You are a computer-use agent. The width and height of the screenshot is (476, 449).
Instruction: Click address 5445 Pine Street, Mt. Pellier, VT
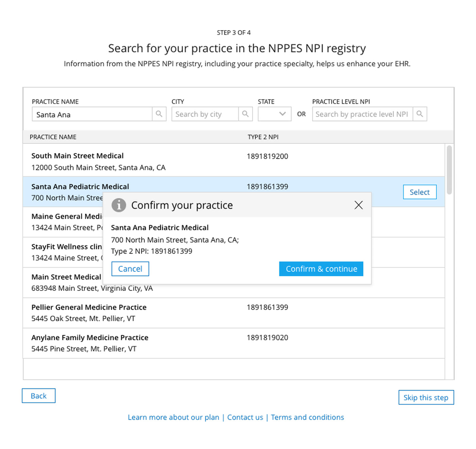pyautogui.click(x=84, y=349)
